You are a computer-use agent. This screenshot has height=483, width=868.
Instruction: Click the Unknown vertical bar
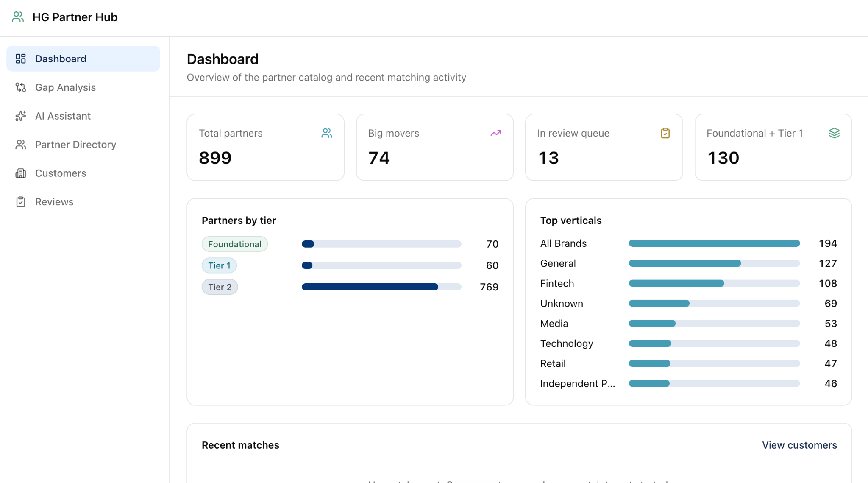click(x=714, y=303)
